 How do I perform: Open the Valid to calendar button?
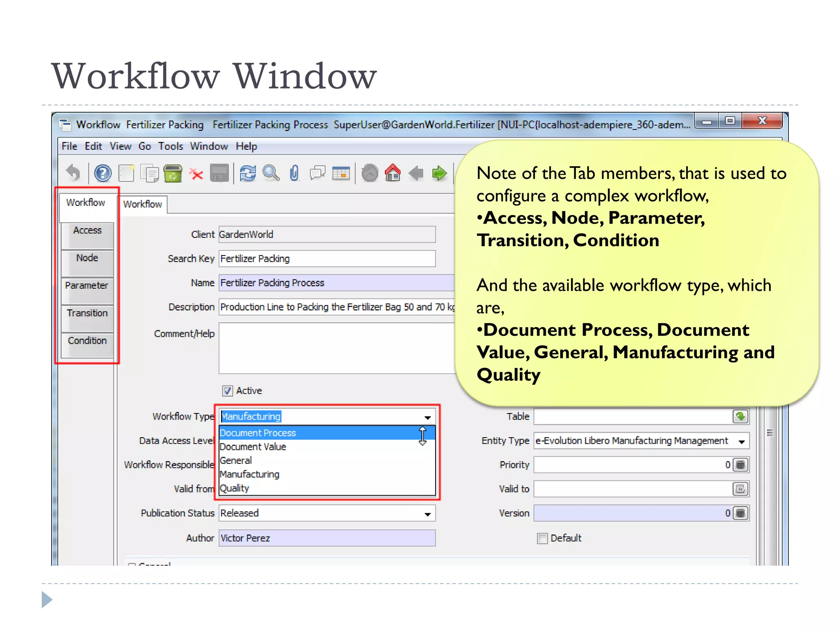[x=740, y=489]
